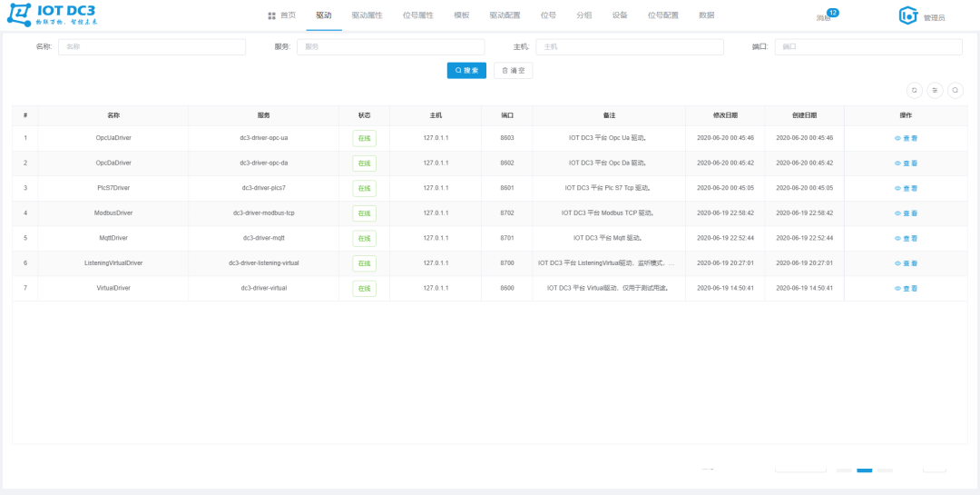Open the column settings filter icon
The image size is (980, 495).
tap(935, 90)
